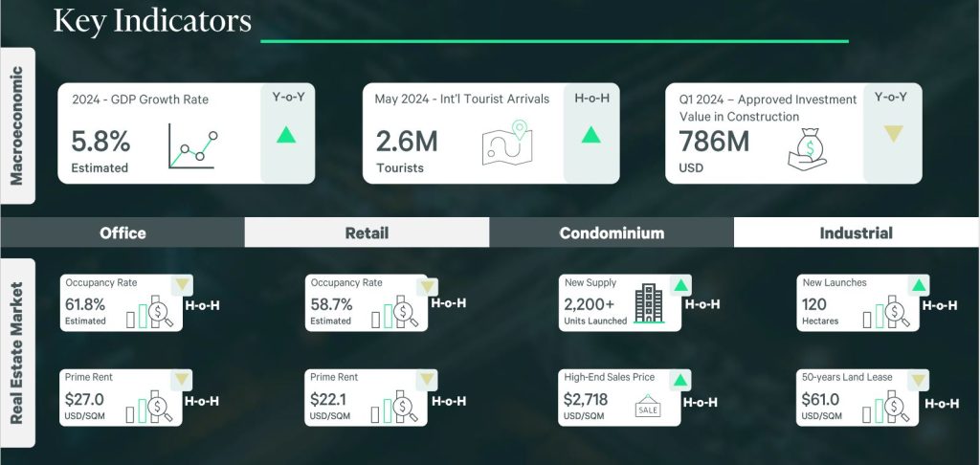Click the Macroeconomic side label
Screen dimensions: 980x465
[x=17, y=125]
